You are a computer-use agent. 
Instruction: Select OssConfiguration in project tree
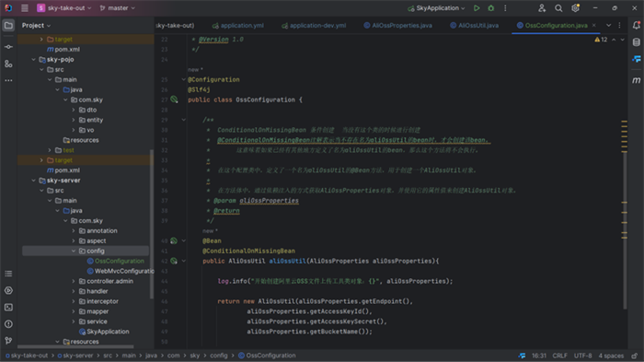pyautogui.click(x=115, y=261)
